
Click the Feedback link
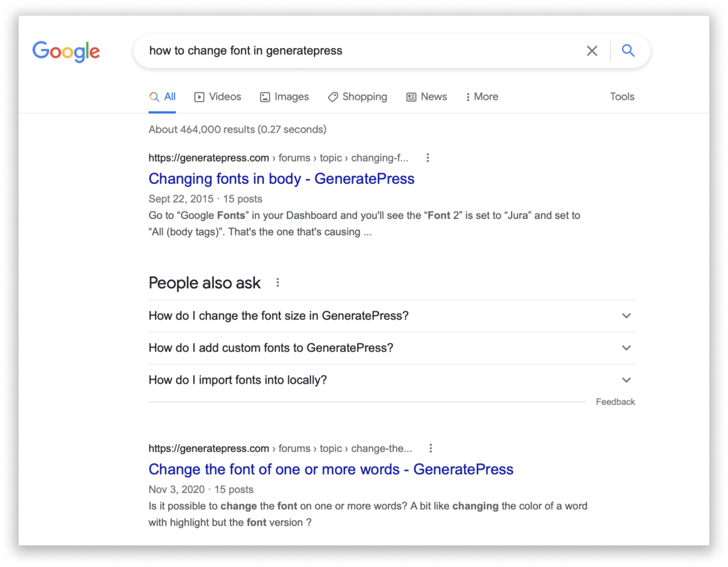click(x=615, y=402)
